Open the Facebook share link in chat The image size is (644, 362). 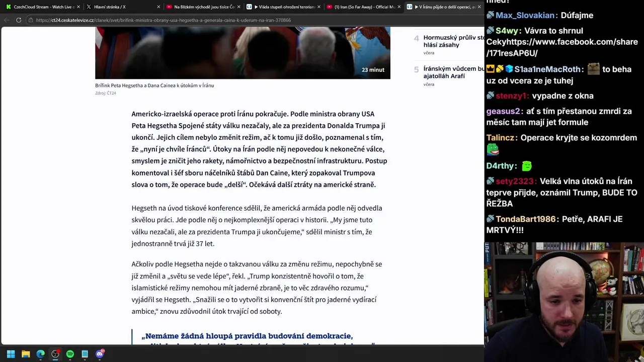[562, 47]
